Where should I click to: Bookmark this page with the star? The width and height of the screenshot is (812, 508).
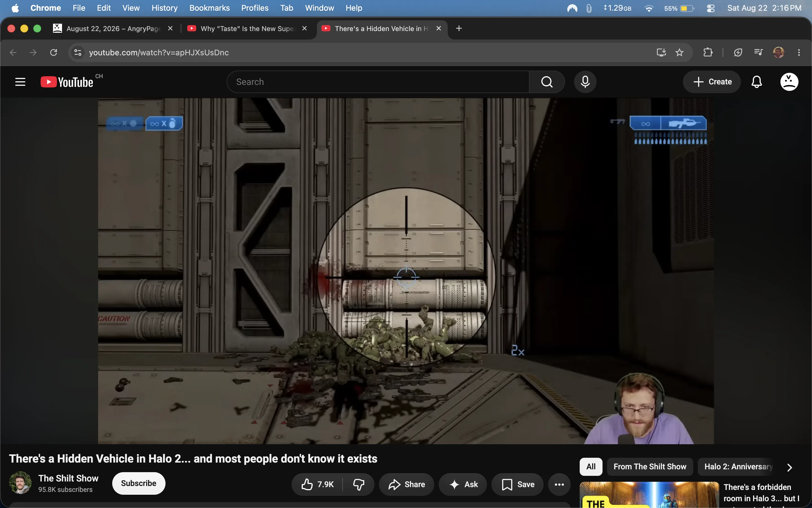click(679, 52)
